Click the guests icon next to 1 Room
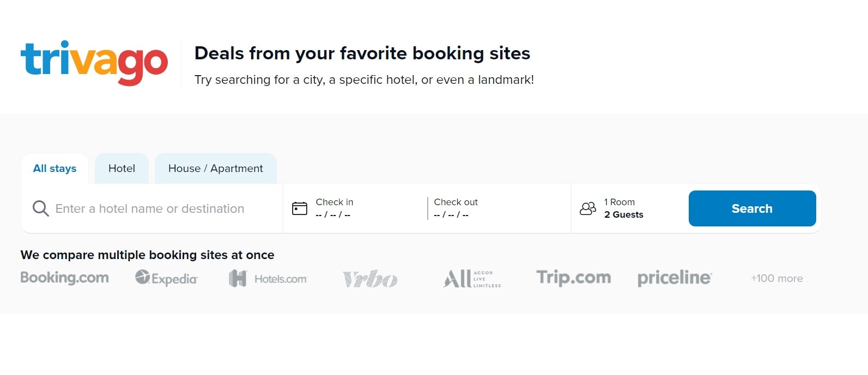 tap(587, 208)
